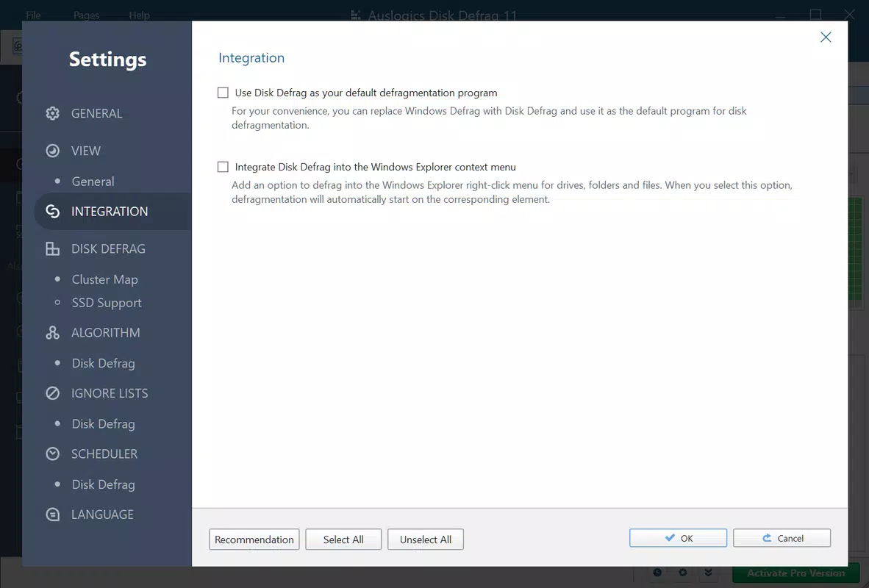Click the Integration link icon
Image resolution: width=869 pixels, height=588 pixels.
click(53, 211)
